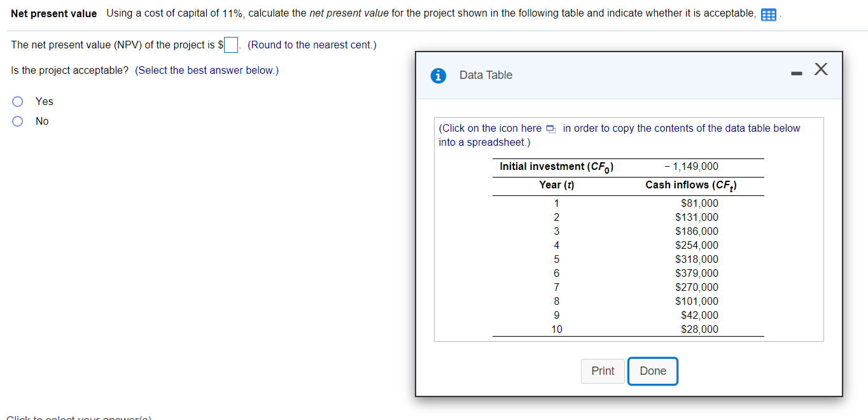Click the Year (t) column header
The height and width of the screenshot is (420, 868).
click(556, 185)
